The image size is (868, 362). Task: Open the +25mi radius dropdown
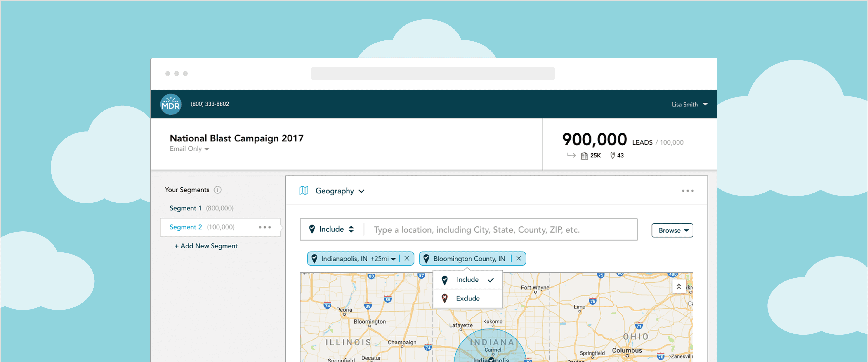[383, 259]
